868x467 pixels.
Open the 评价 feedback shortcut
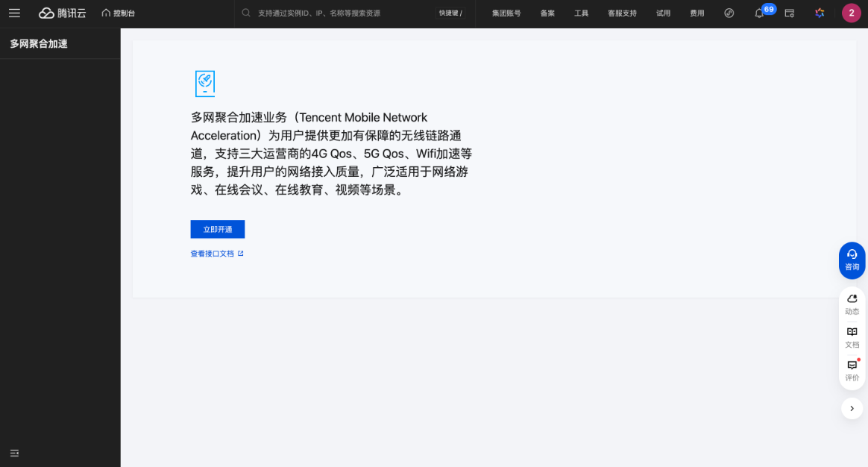click(852, 372)
